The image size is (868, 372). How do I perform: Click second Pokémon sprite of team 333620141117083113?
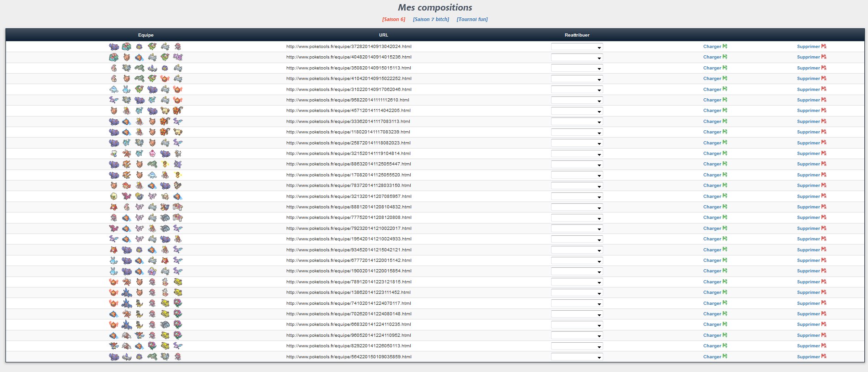pos(127,122)
